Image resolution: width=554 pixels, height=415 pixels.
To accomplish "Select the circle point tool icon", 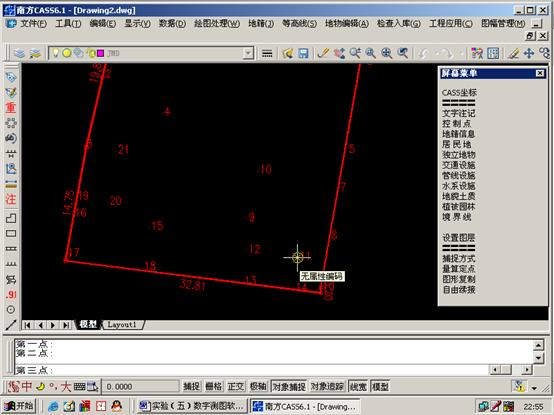I will [11, 310].
